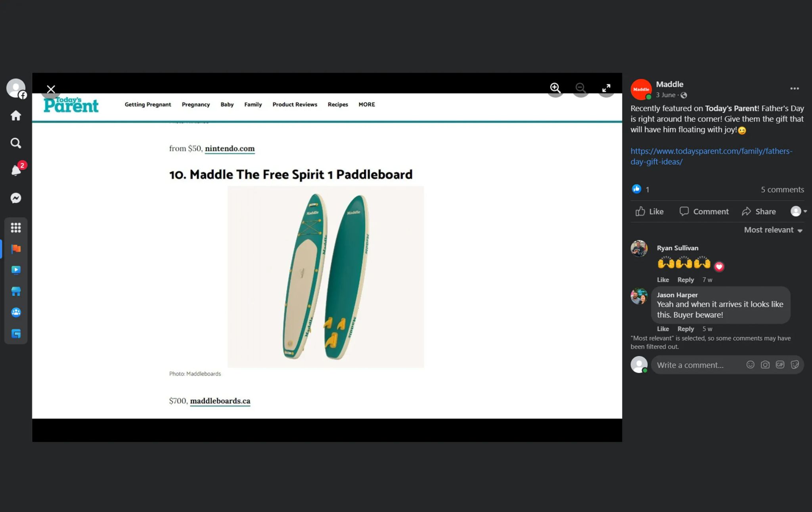Image resolution: width=812 pixels, height=512 pixels.
Task: Zoom into the photo with the magnifier plus
Action: 555,88
